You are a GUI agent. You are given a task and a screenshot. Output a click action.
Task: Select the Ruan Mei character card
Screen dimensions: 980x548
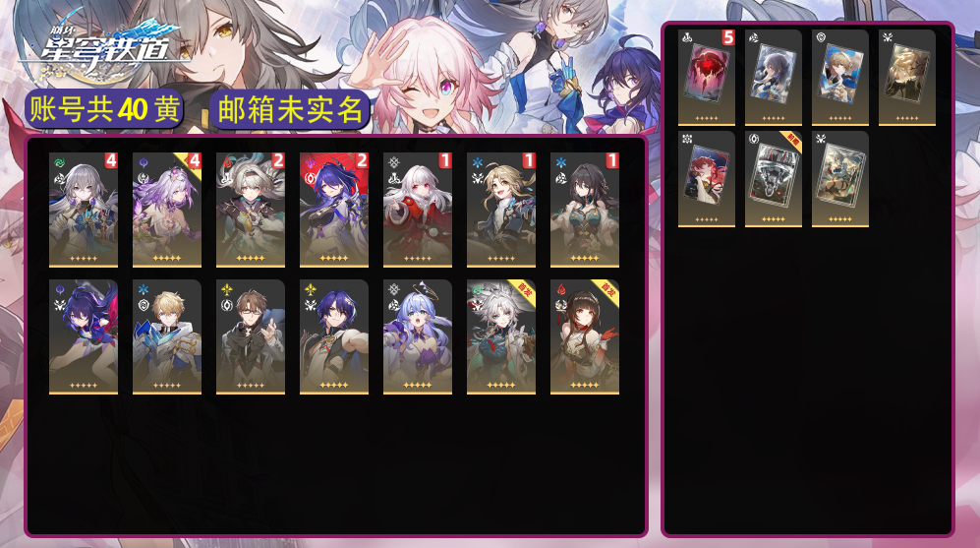click(x=585, y=211)
